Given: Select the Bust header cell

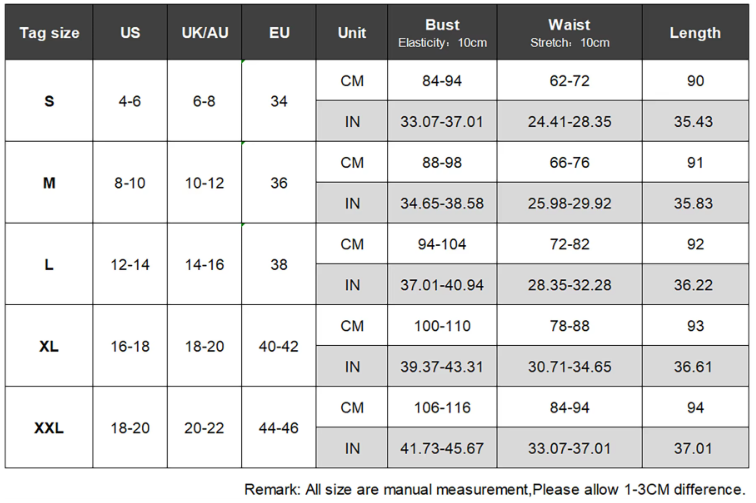Looking at the screenshot, I should click(442, 33).
